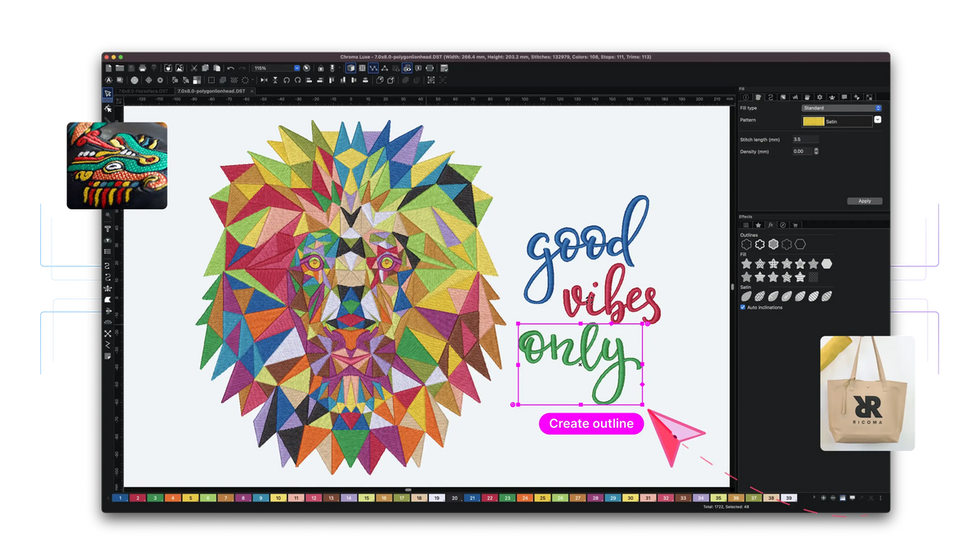Select the T text tool in left toolbar

coord(108,229)
